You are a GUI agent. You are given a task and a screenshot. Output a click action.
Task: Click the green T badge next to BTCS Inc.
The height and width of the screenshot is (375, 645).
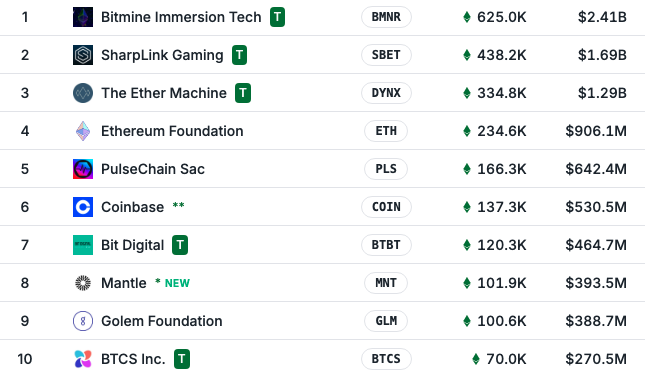[182, 359]
